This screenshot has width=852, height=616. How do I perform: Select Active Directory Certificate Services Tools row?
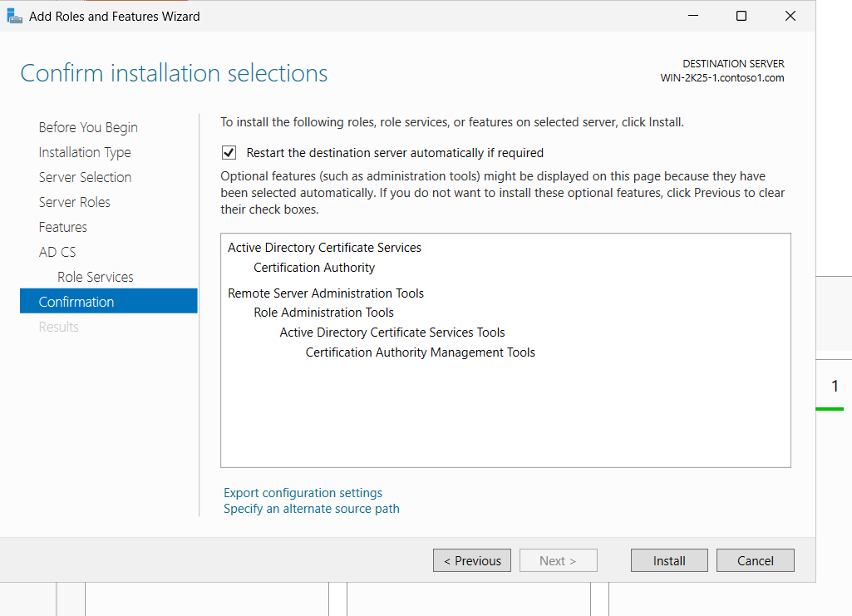click(392, 333)
